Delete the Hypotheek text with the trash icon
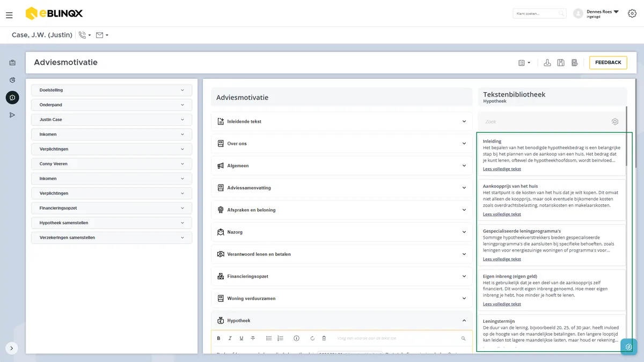The image size is (644, 362). tap(324, 338)
